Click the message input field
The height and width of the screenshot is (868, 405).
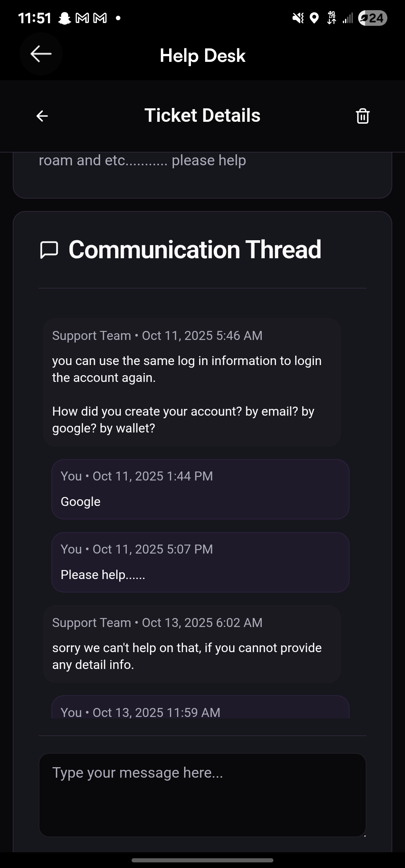tap(202, 795)
